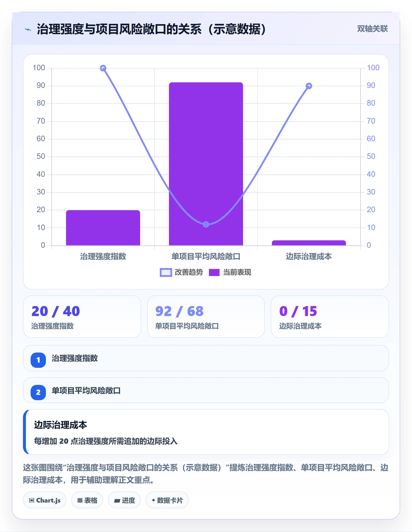
Task: Click the x-axis label 治理强度指数
Action: click(103, 257)
